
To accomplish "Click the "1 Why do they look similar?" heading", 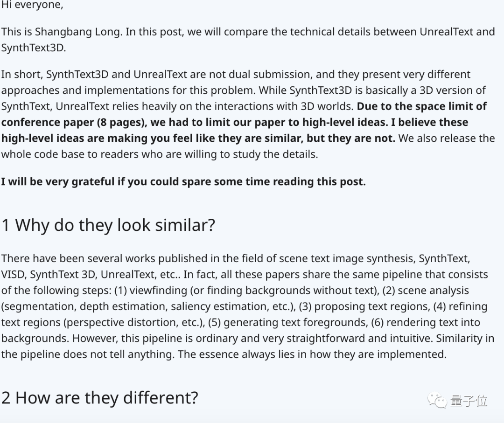I will pyautogui.click(x=108, y=225).
